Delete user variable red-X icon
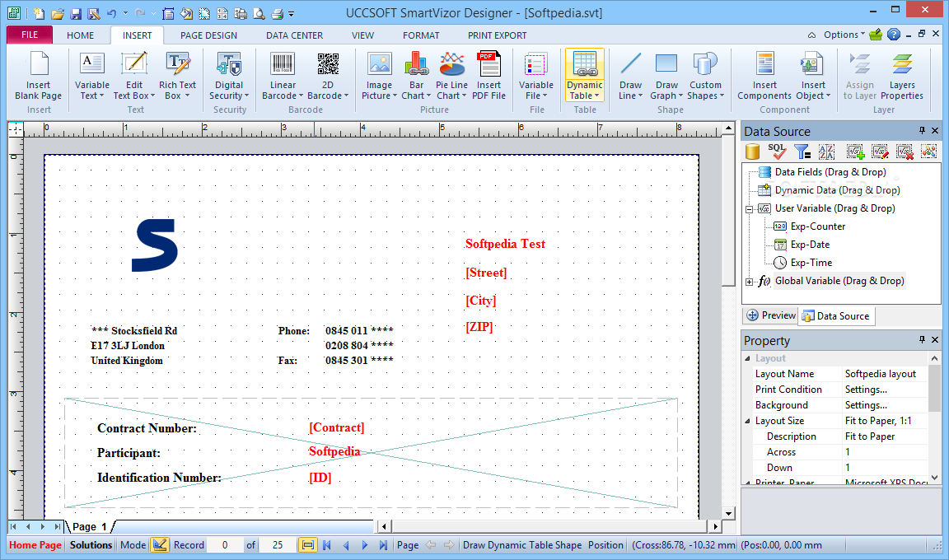Viewport: 949px width, 560px height. click(x=905, y=152)
